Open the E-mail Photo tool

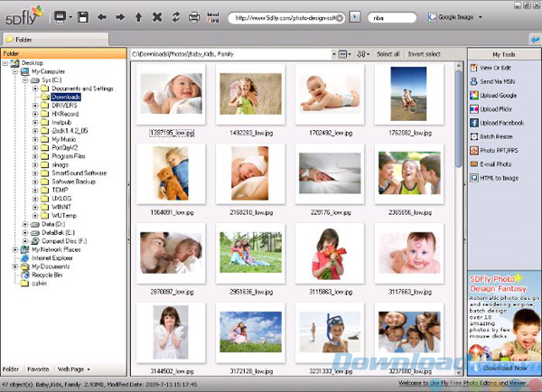pos(495,163)
